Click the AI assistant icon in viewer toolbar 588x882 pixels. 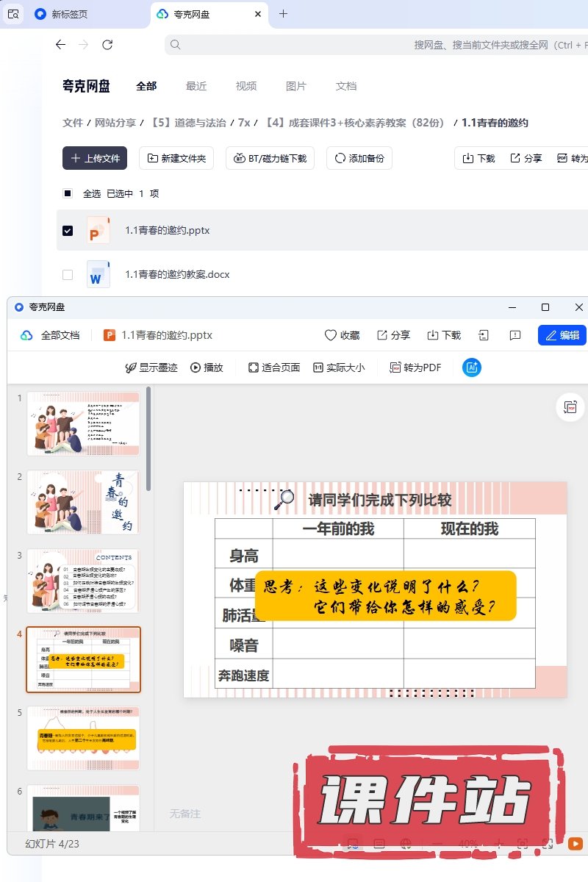tap(471, 367)
